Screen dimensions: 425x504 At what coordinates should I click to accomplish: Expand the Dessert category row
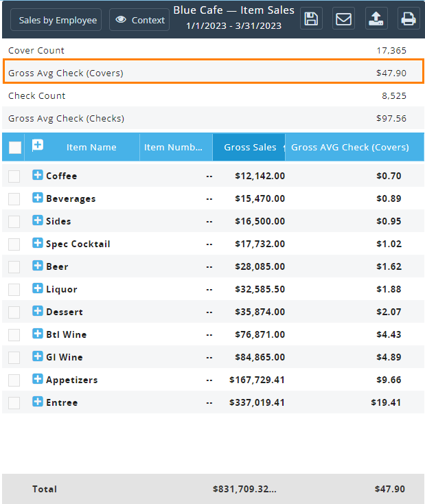[x=38, y=311]
